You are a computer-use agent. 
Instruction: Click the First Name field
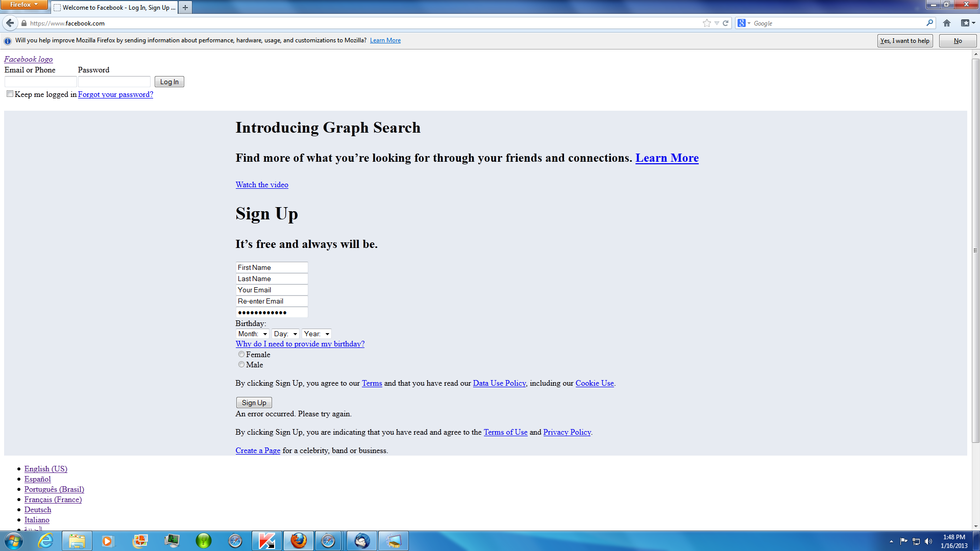click(x=272, y=267)
